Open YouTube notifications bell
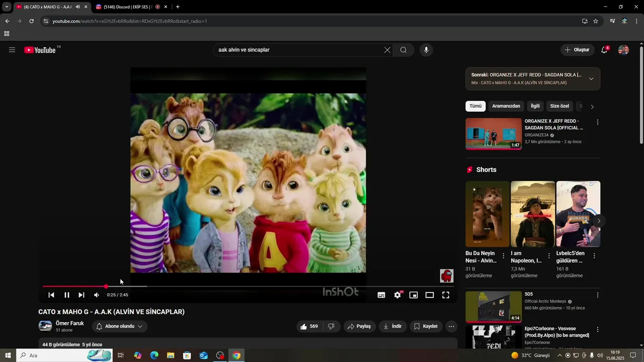The width and height of the screenshot is (644, 362). point(604,50)
